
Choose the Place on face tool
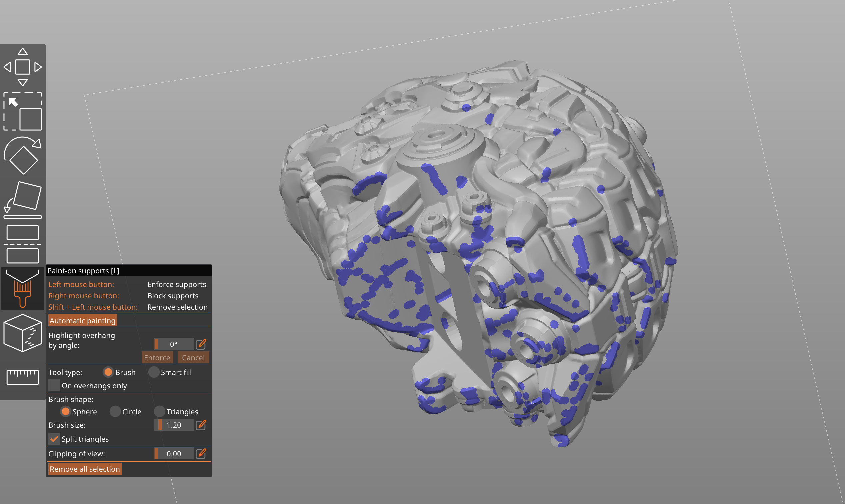coord(22,200)
